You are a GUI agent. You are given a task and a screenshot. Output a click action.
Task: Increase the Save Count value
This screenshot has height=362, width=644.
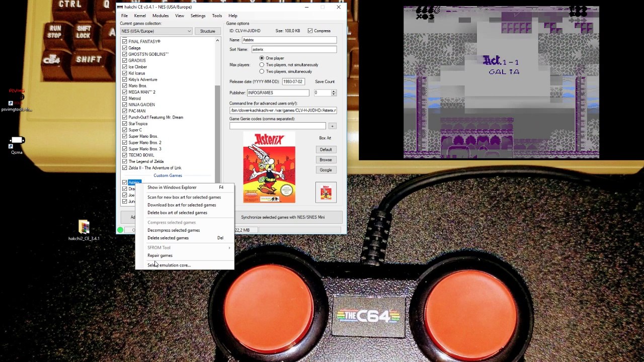(x=333, y=92)
